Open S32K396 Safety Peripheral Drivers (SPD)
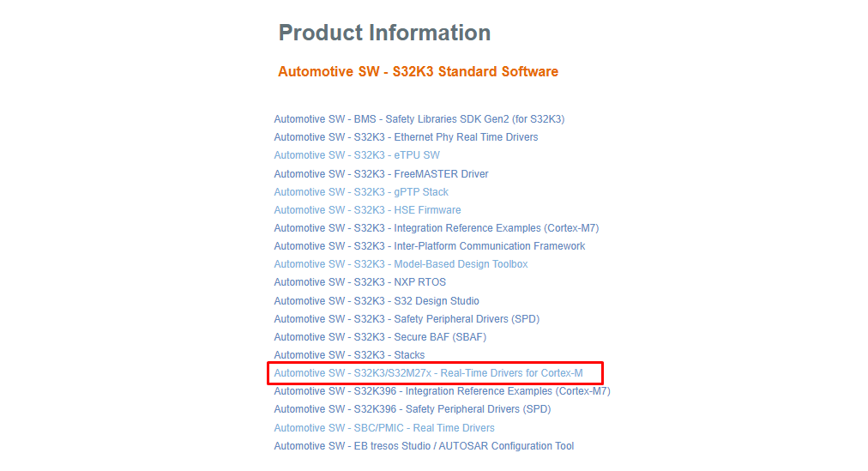Screen dimensions: 868x471 tap(413, 409)
